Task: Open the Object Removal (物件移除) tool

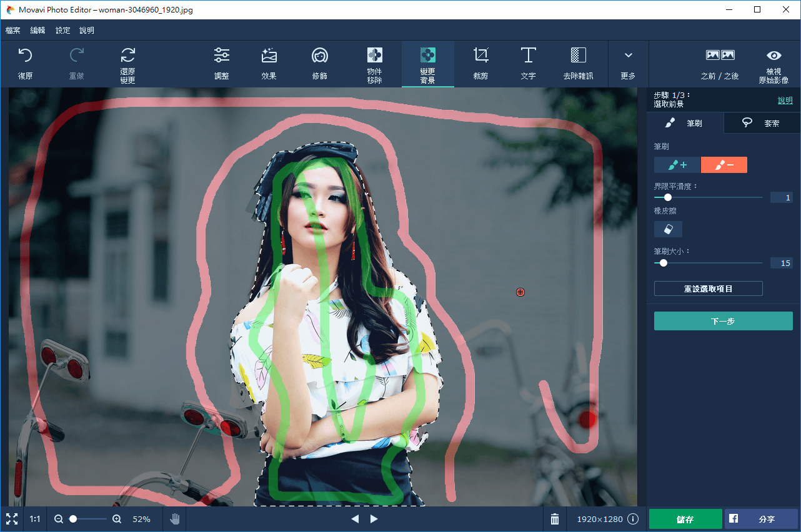Action: [x=374, y=63]
